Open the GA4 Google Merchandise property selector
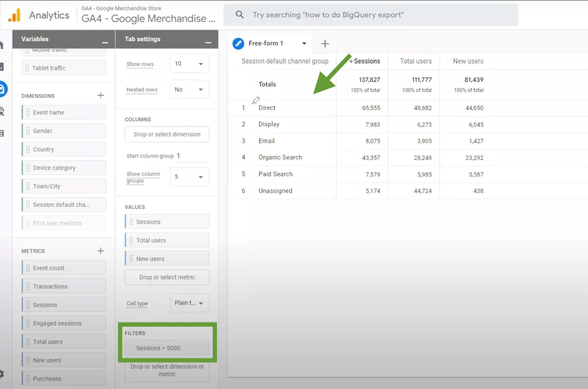 (x=148, y=15)
